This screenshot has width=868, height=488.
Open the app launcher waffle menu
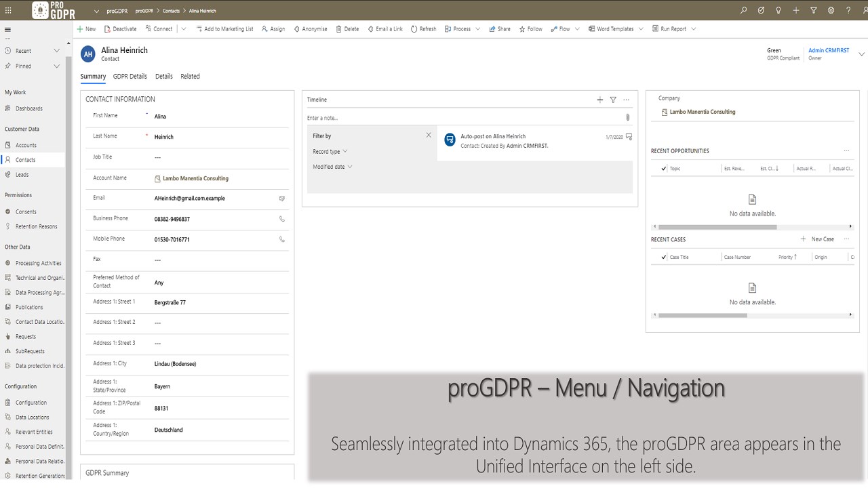8,10
